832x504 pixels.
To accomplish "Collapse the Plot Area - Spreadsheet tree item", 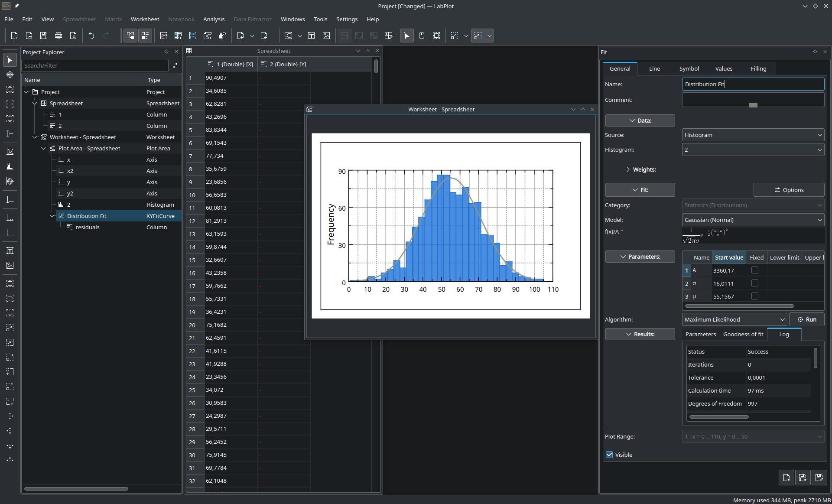I will [43, 148].
